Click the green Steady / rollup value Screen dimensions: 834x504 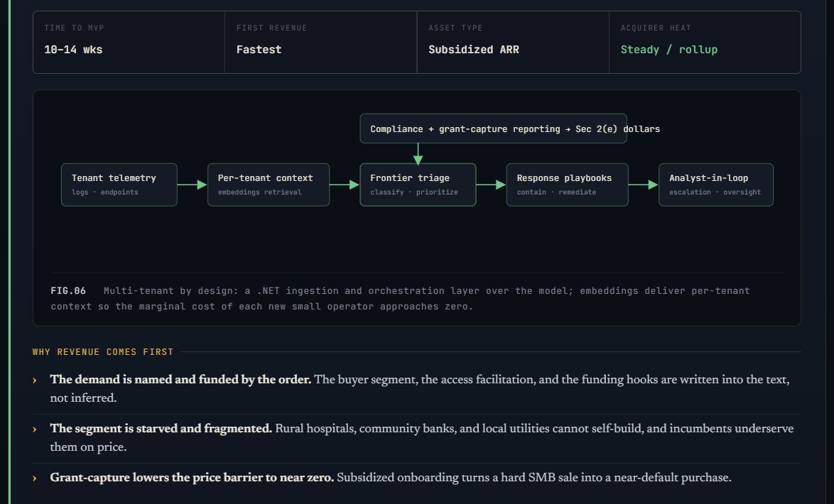tap(669, 50)
